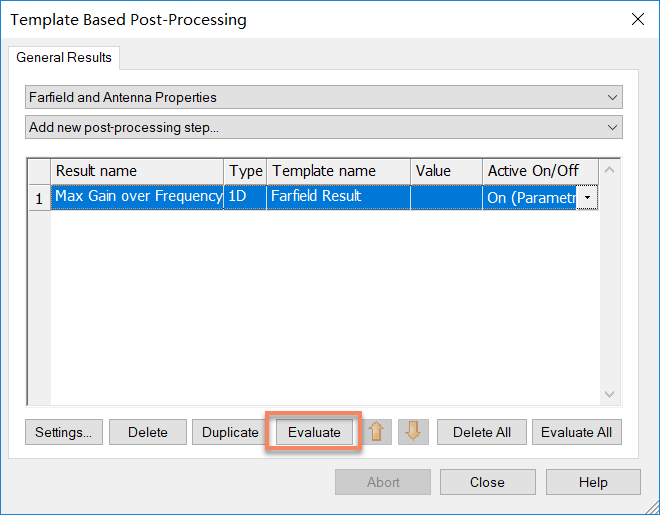Duplicate the selected post-processing step
The width and height of the screenshot is (660, 515).
pyautogui.click(x=230, y=432)
